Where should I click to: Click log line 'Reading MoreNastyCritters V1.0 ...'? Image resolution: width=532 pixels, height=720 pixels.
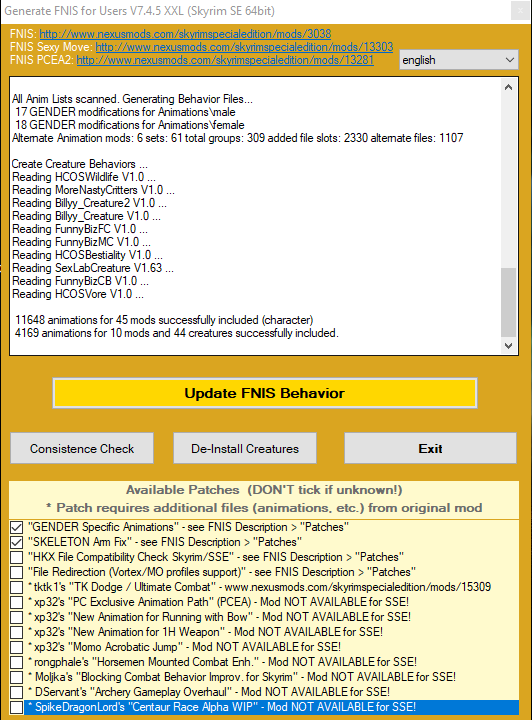pyautogui.click(x=93, y=190)
